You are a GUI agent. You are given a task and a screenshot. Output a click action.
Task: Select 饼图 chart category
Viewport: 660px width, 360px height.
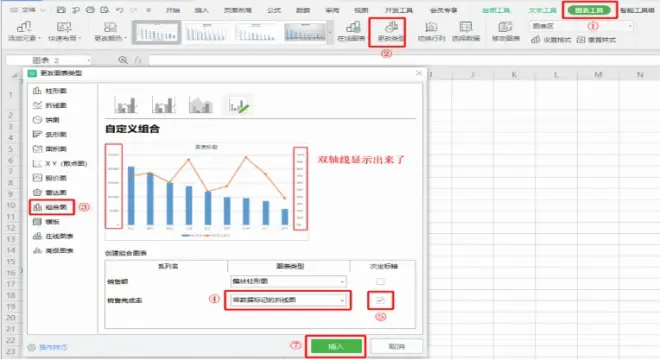46,120
